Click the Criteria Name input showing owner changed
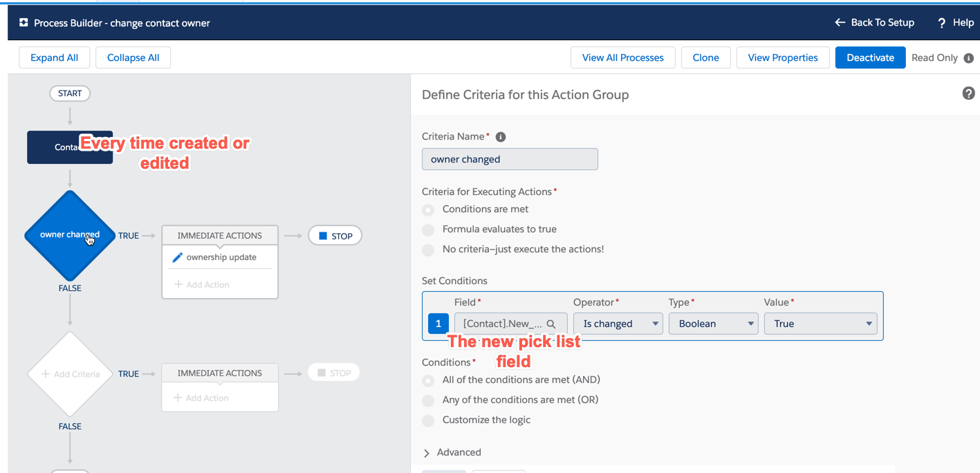This screenshot has height=473, width=980. pyautogui.click(x=510, y=159)
